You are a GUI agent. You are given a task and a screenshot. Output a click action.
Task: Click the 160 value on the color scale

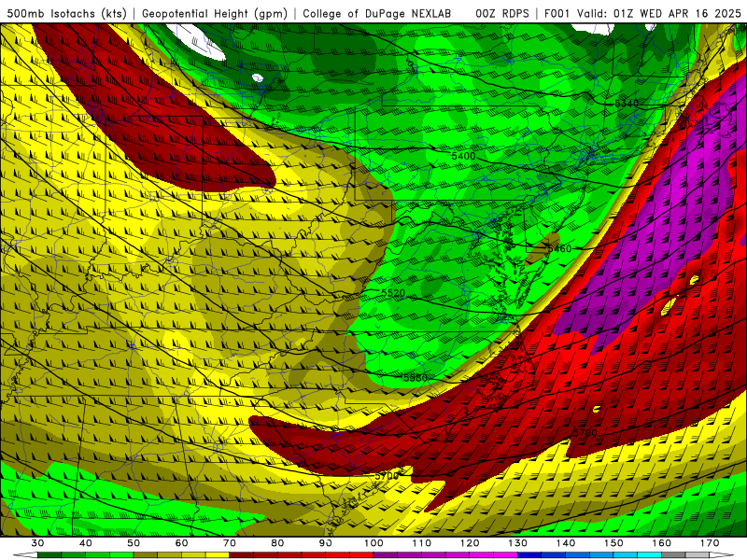662,543
